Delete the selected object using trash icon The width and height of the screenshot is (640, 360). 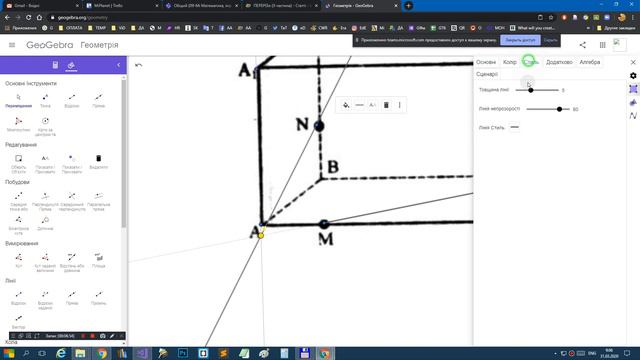click(x=386, y=105)
